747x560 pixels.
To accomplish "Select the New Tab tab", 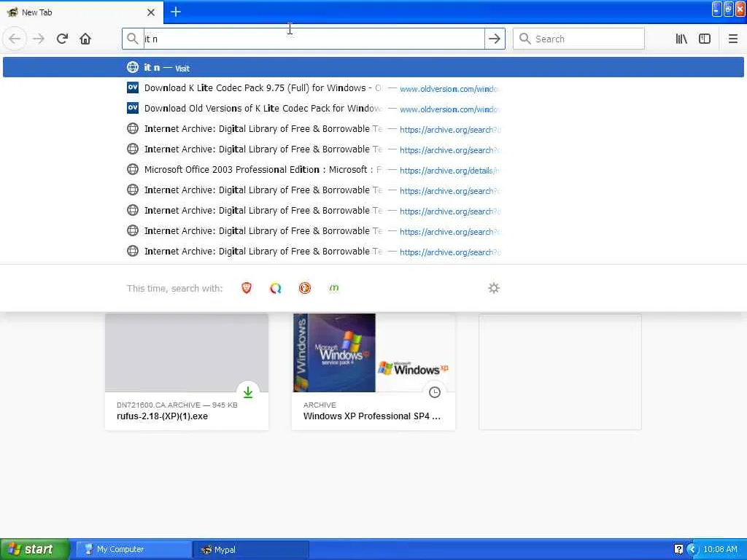I will click(82, 12).
